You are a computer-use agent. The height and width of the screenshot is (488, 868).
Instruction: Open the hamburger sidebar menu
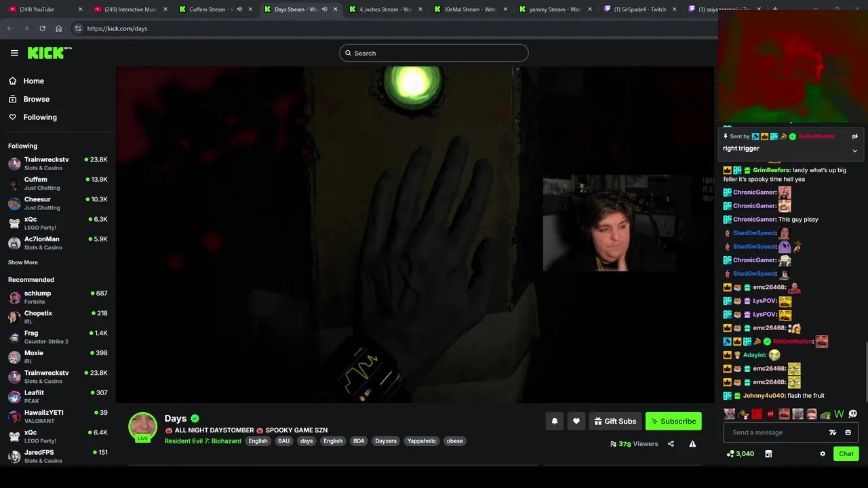pyautogui.click(x=14, y=53)
